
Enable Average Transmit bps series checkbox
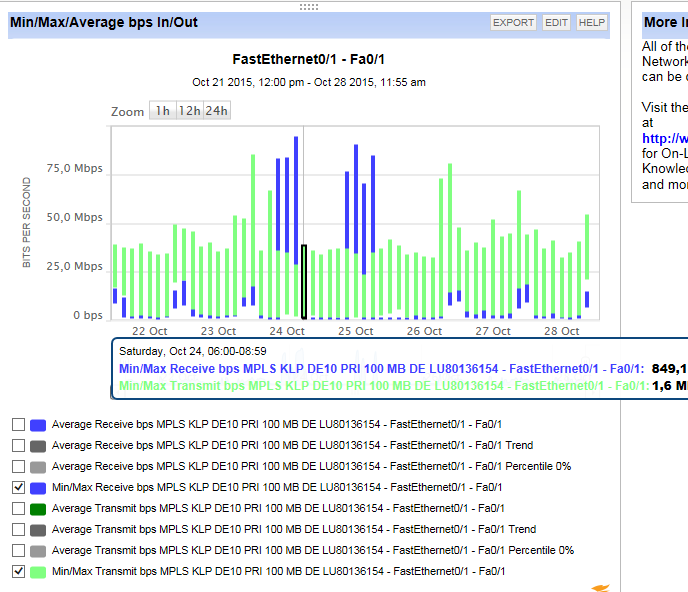[18, 508]
